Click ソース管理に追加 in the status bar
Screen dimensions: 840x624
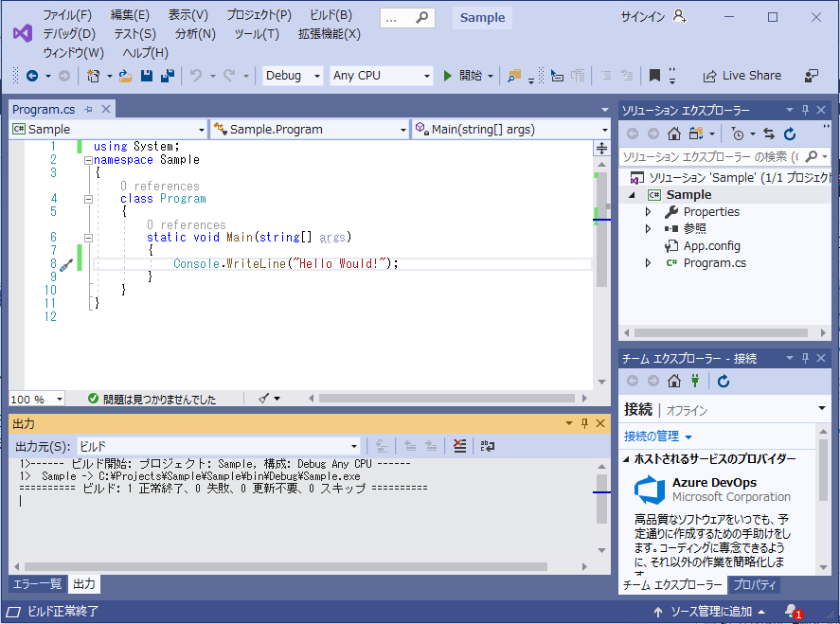[x=710, y=611]
